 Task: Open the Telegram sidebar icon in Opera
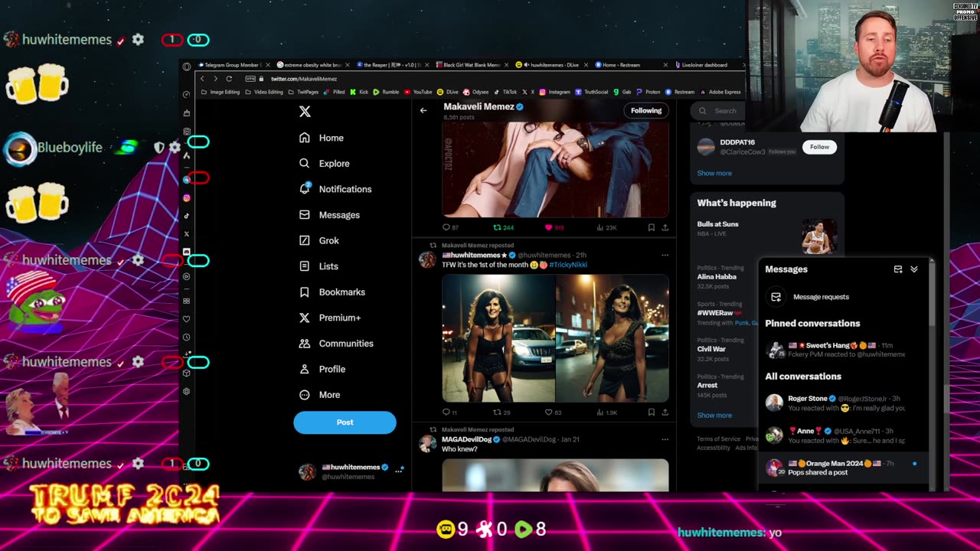click(x=186, y=180)
